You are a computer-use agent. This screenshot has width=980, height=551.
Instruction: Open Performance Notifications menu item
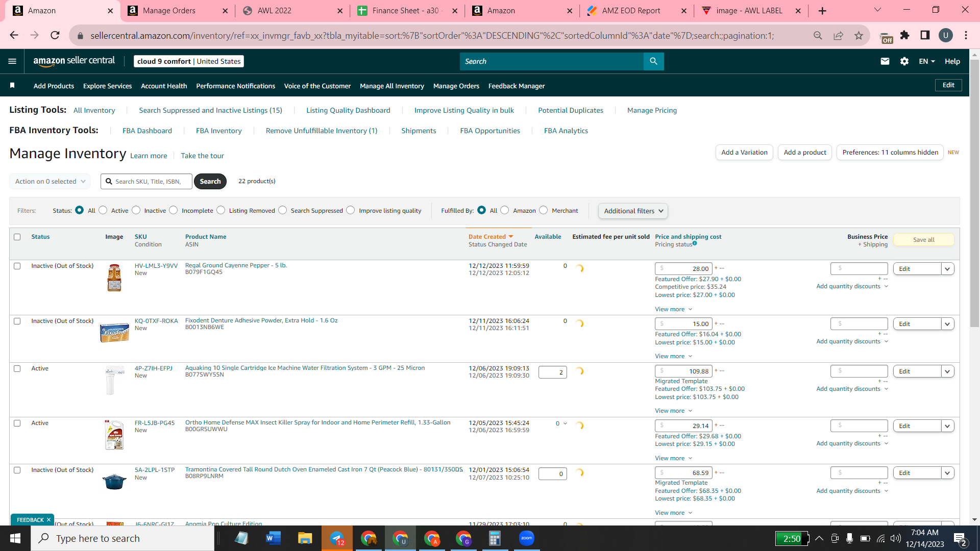235,86
